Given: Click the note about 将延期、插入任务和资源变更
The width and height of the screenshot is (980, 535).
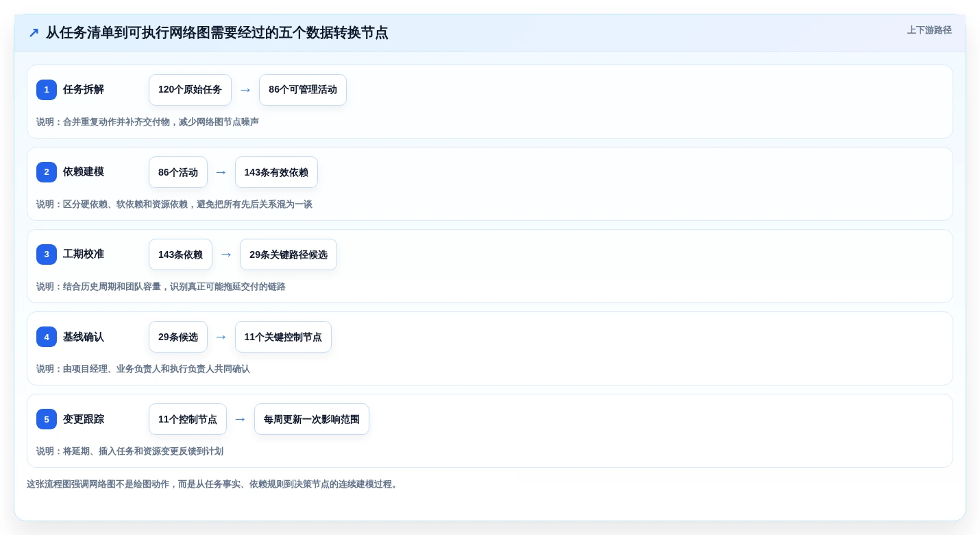Looking at the screenshot, I should 130,451.
